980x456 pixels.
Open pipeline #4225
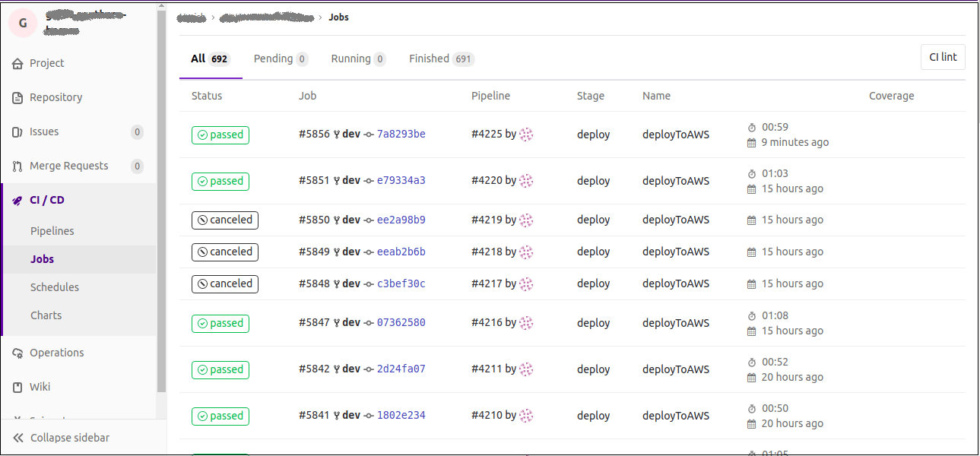coord(487,133)
